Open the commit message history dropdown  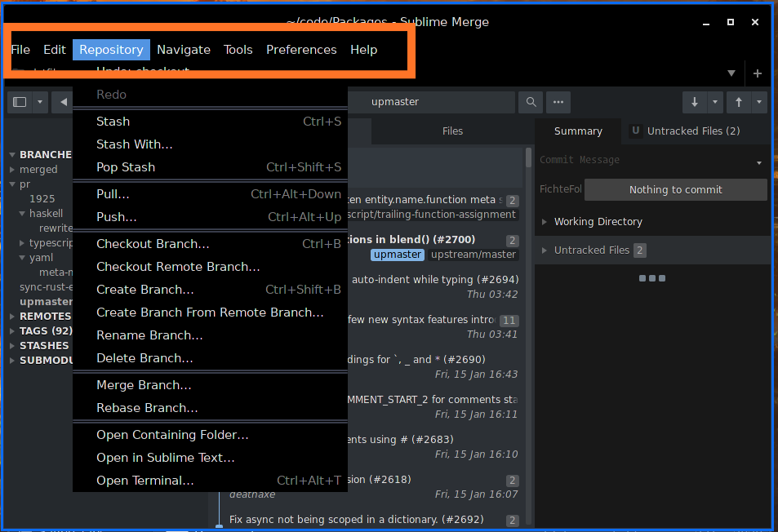click(759, 162)
